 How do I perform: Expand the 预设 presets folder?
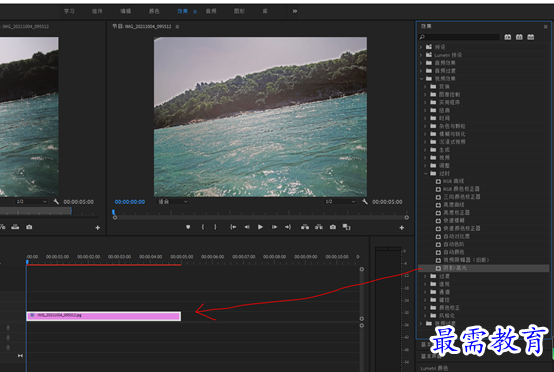pyautogui.click(x=421, y=47)
